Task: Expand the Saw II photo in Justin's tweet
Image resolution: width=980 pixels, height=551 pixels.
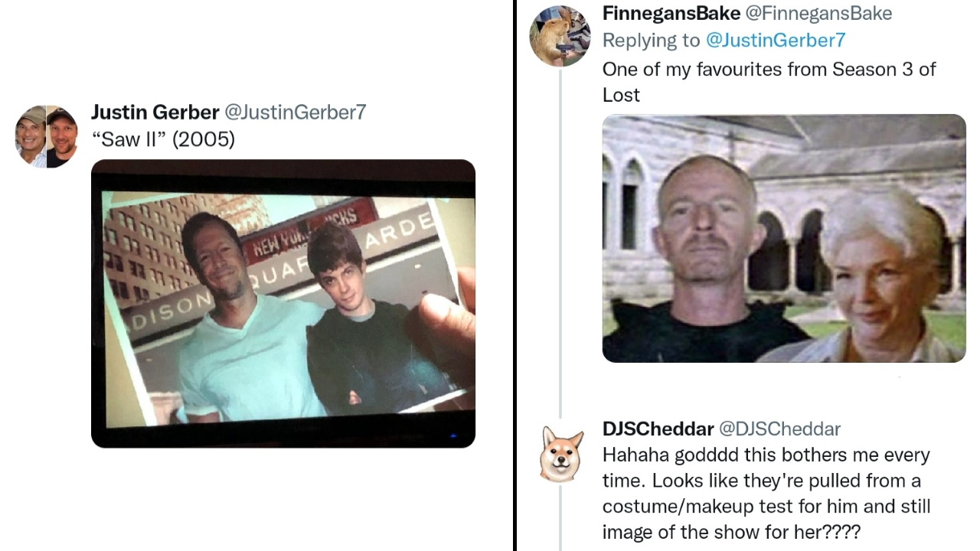Action: 283,303
